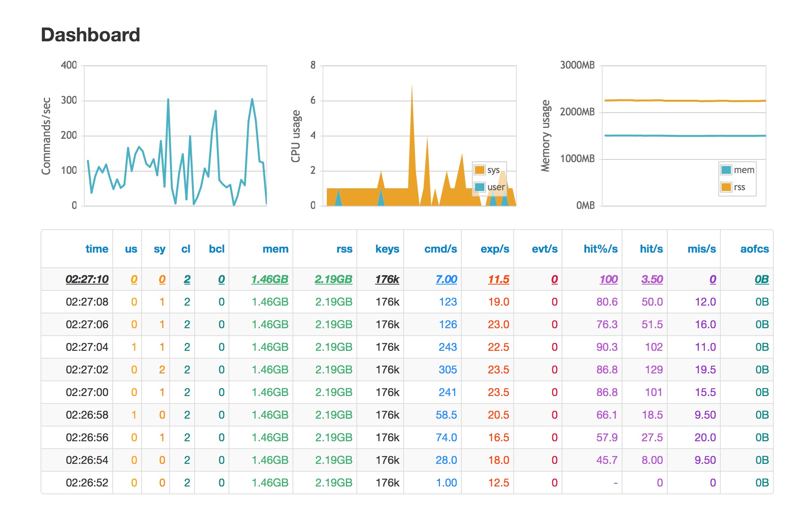Image resolution: width=812 pixels, height=520 pixels.
Task: Select the hit%/s column header
Action: [600, 249]
